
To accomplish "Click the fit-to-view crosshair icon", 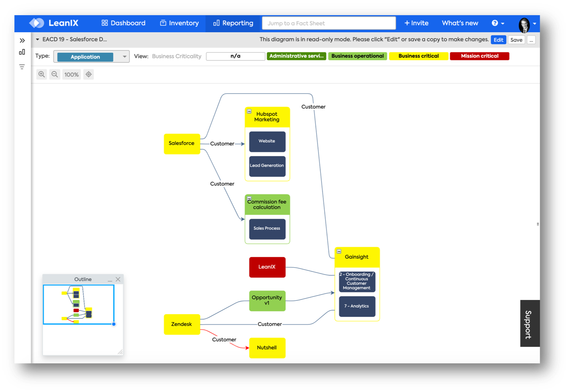I will 88,74.
